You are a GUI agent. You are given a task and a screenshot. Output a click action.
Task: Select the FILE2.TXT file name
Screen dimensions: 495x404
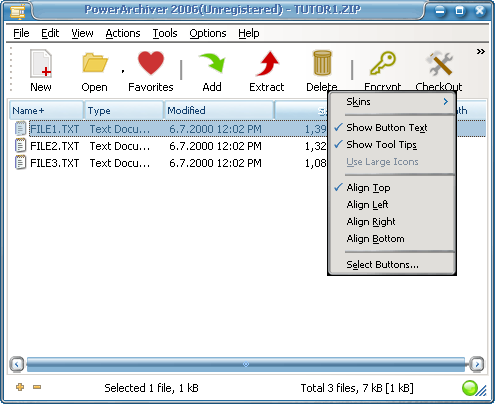55,146
